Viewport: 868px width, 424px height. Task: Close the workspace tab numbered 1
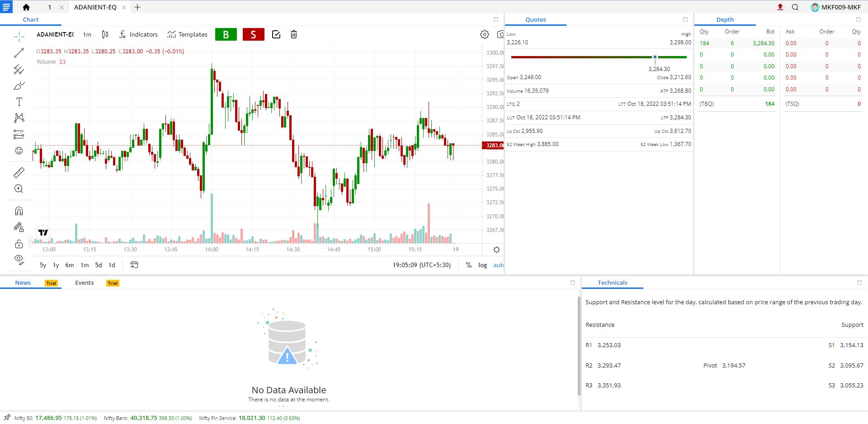pos(62,7)
